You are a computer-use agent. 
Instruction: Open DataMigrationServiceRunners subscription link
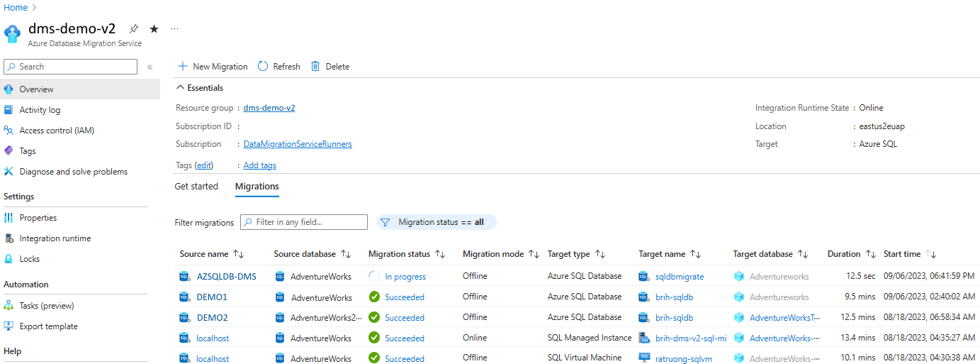(298, 144)
